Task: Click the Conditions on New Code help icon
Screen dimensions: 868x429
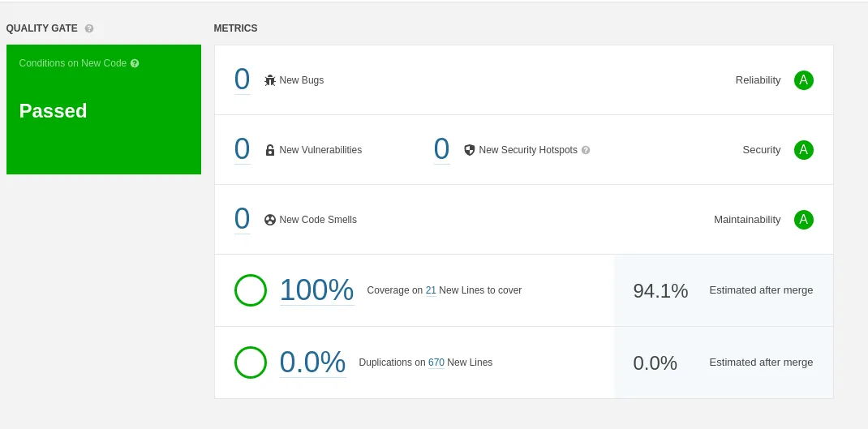Action: [x=135, y=63]
